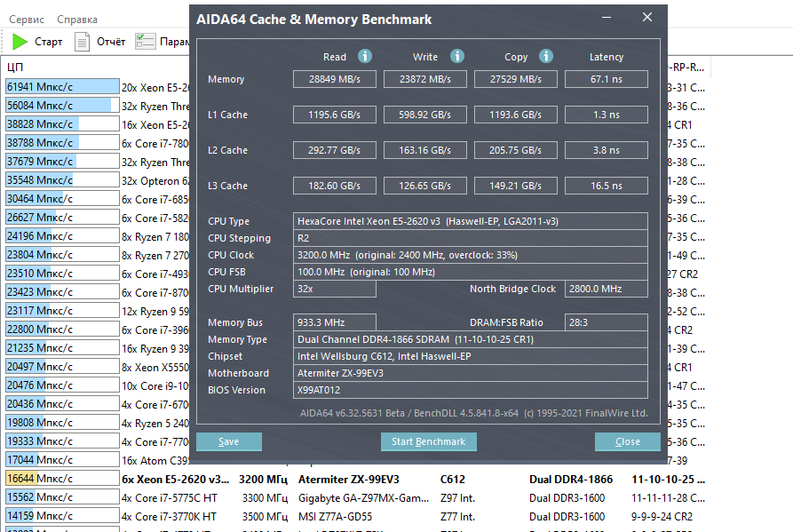Click the 4x Core i7-5775C HT row
The height and width of the screenshot is (532, 793).
pyautogui.click(x=169, y=497)
